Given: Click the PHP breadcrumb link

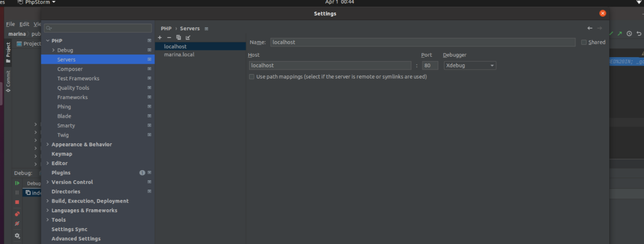Looking at the screenshot, I should click(166, 29).
